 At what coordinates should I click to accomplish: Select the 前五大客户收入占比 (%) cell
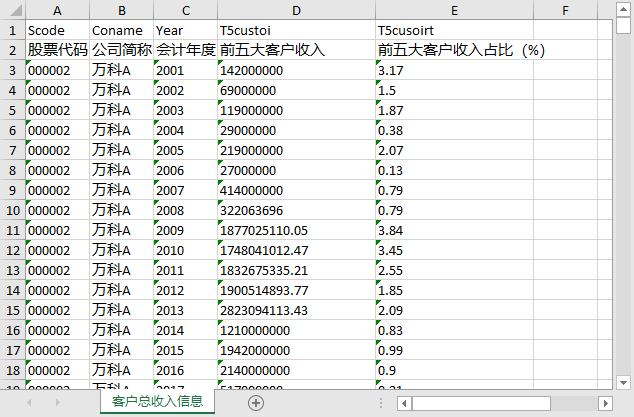click(454, 50)
